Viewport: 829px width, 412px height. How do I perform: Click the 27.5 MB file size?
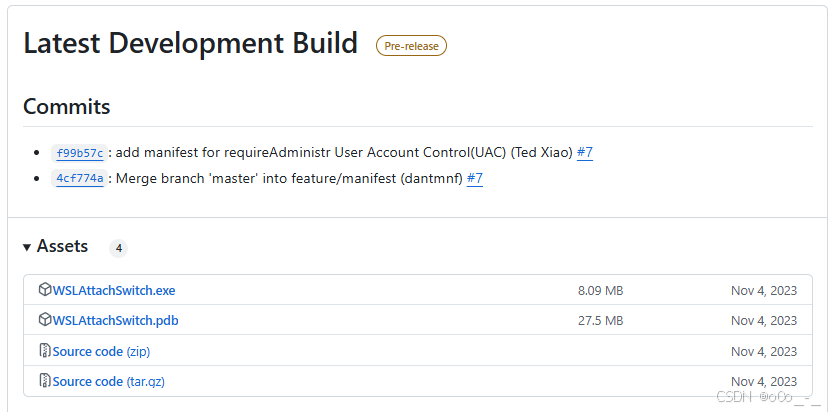click(601, 321)
